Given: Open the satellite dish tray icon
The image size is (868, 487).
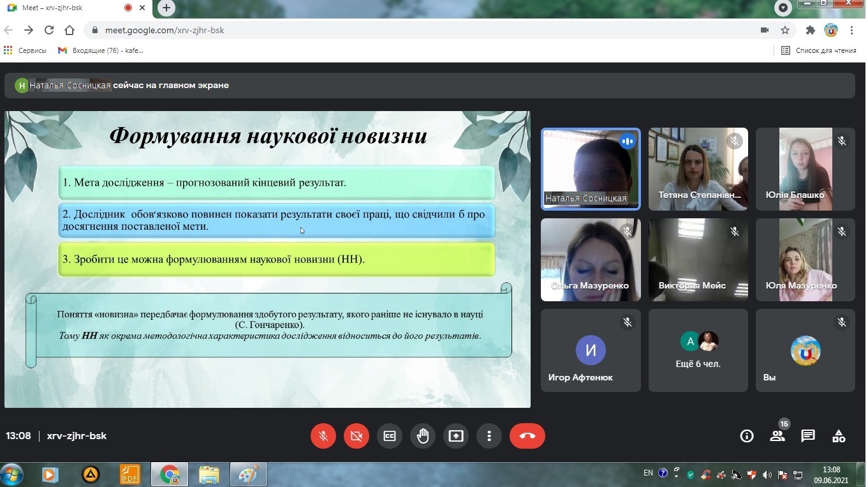Looking at the screenshot, I should pos(736,475).
